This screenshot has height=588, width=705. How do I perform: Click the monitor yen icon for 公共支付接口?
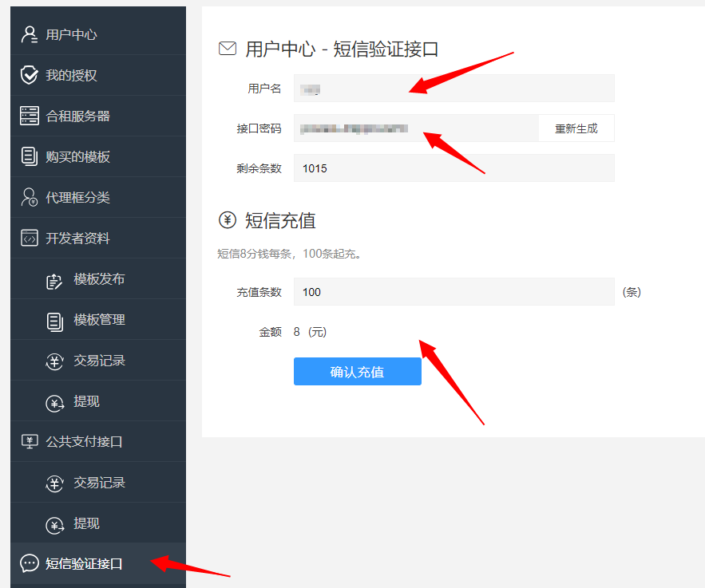[x=30, y=441]
